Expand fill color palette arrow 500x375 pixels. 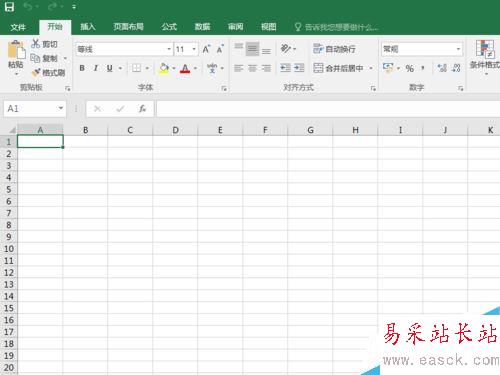tap(174, 68)
